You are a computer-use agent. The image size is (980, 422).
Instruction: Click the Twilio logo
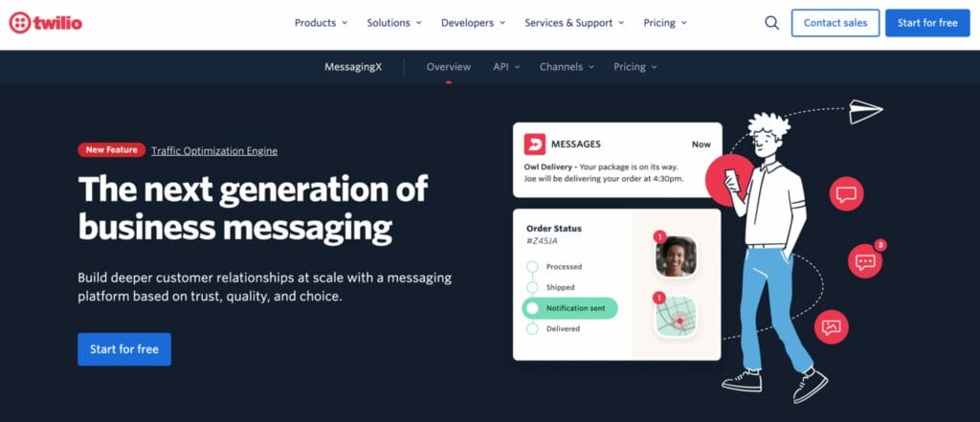(46, 23)
